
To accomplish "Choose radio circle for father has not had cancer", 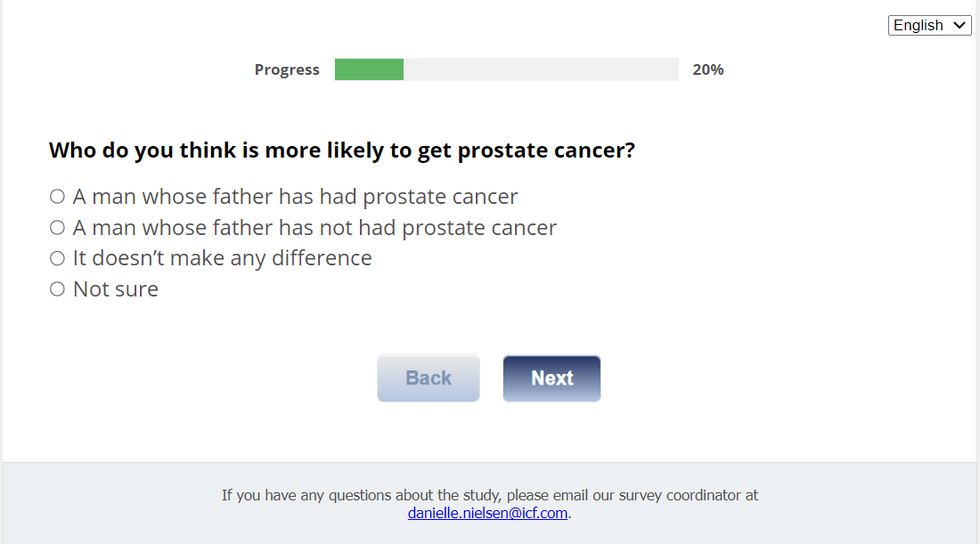I will (x=58, y=228).
